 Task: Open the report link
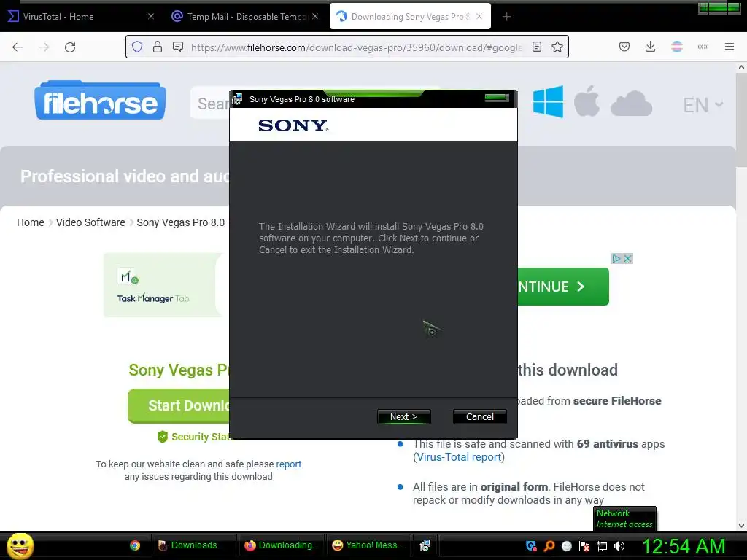coord(289,464)
